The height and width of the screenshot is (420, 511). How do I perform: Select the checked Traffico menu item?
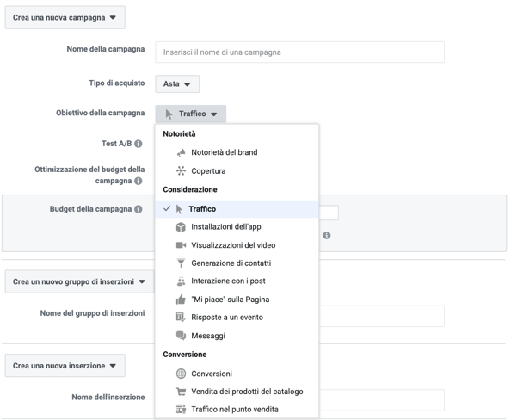(x=237, y=209)
